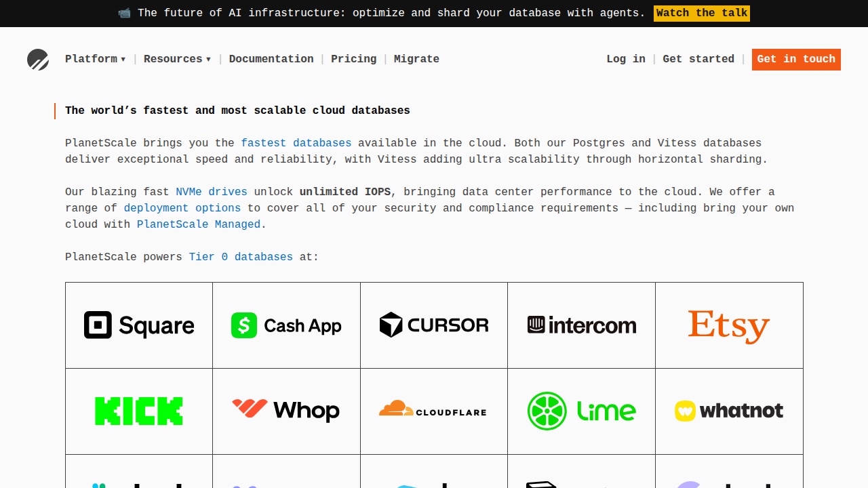Click the Etsy logo
Viewport: 868px width, 488px height.
point(729,327)
